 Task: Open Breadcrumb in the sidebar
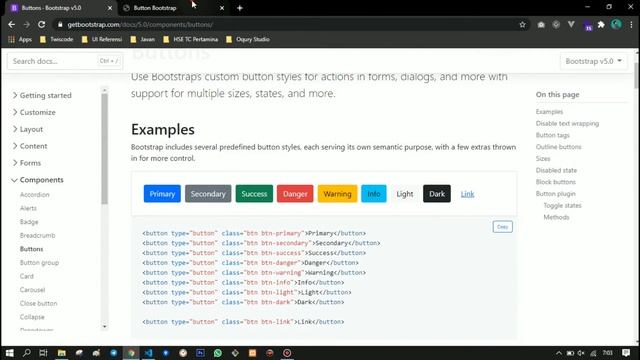37,236
